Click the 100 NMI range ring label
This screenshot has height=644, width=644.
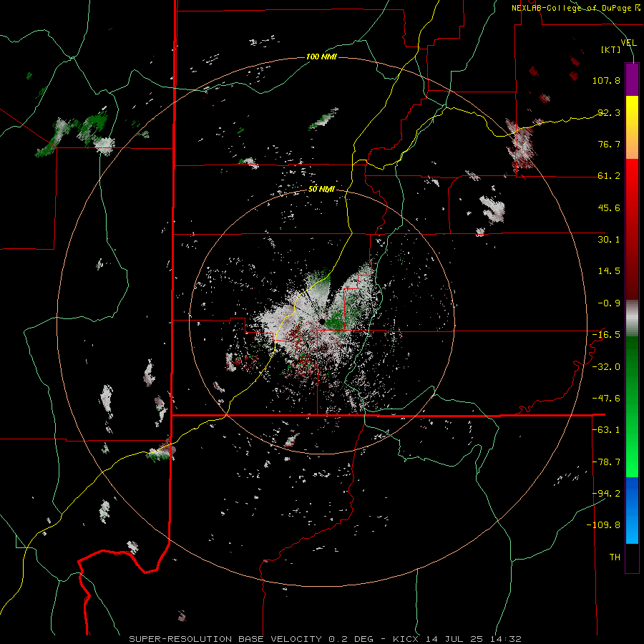[321, 57]
